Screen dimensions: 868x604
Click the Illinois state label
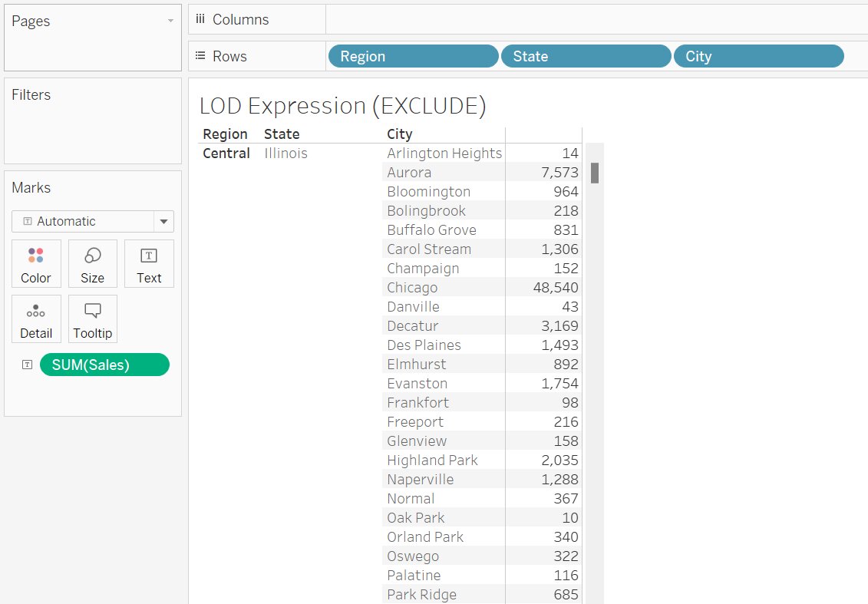tap(285, 153)
